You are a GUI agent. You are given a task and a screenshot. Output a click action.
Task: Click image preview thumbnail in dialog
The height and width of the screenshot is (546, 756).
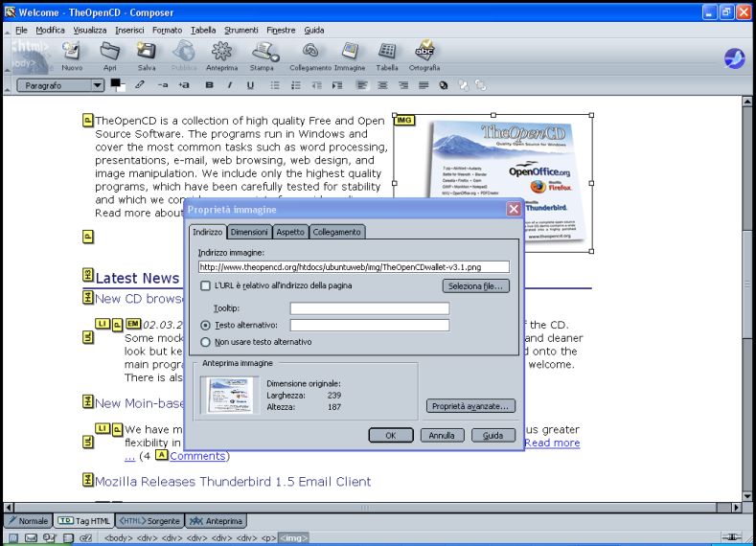230,396
